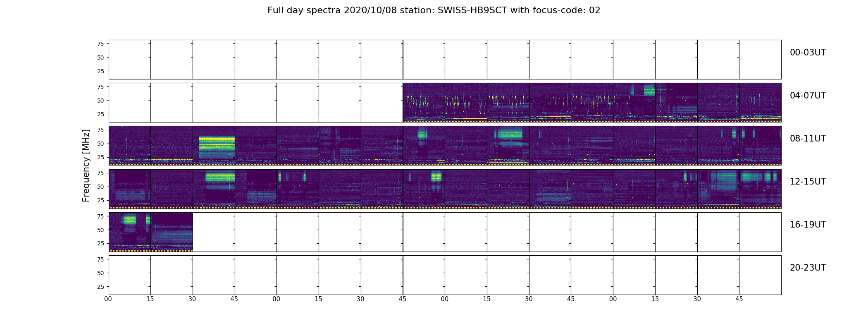Screen dimensions: 868x331
Task: Click the '16-19UT' row label
Action: coord(808,225)
